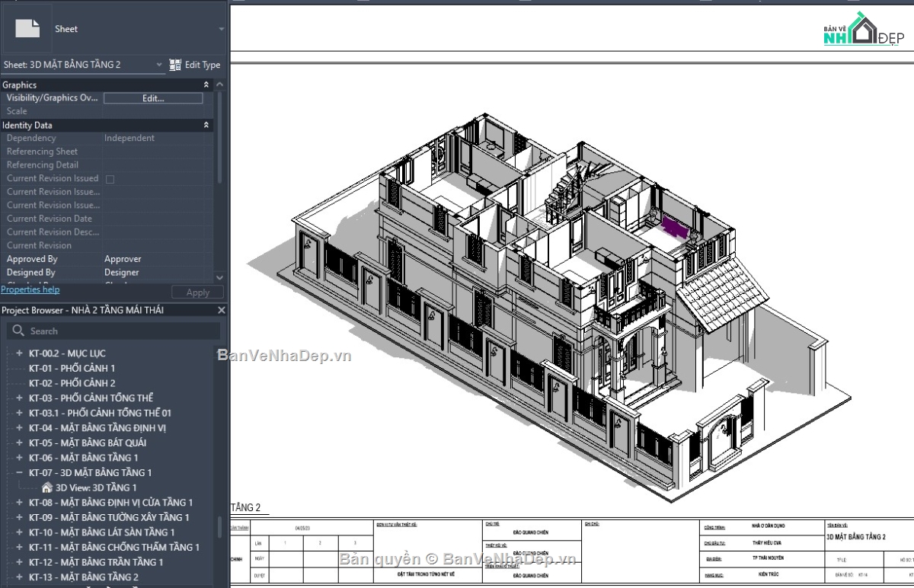Click the search magnifier icon in Project Browser
Image resolution: width=914 pixels, height=588 pixels.
pyautogui.click(x=18, y=331)
